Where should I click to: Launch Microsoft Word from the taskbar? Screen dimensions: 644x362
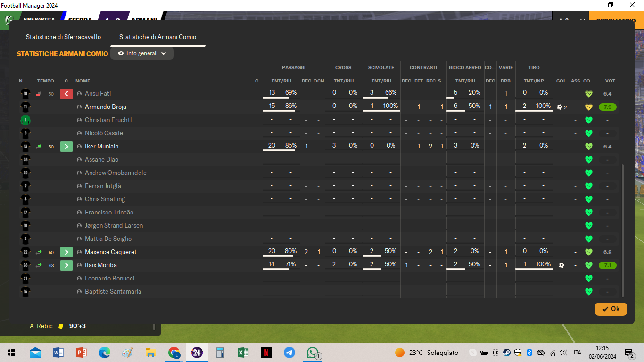tap(58, 353)
